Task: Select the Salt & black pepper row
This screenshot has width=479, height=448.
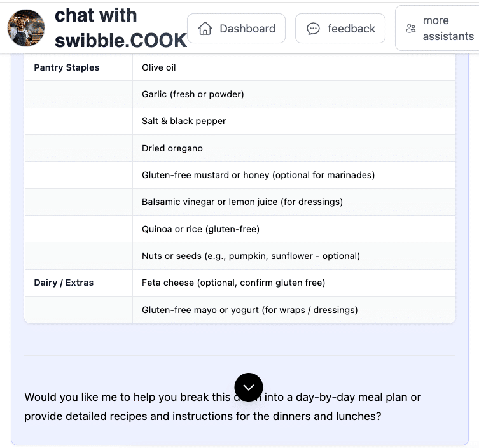Action: click(184, 121)
